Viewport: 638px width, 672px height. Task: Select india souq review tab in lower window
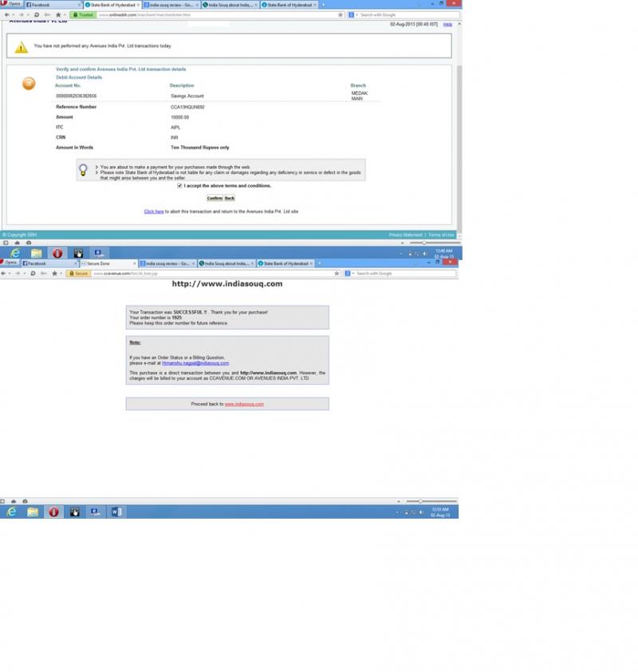click(167, 263)
